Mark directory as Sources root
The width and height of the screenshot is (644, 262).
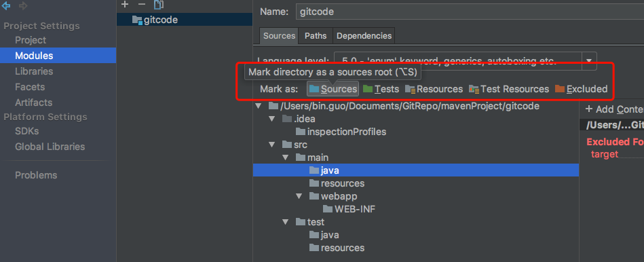point(333,89)
